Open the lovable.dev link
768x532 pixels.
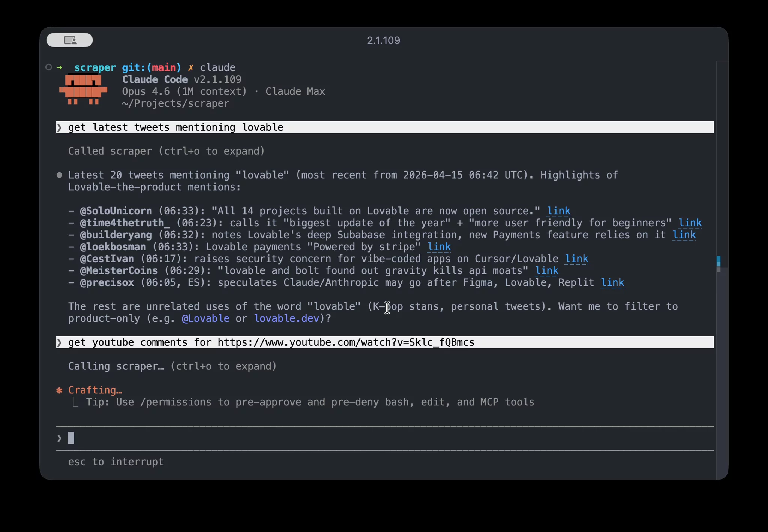(286, 318)
